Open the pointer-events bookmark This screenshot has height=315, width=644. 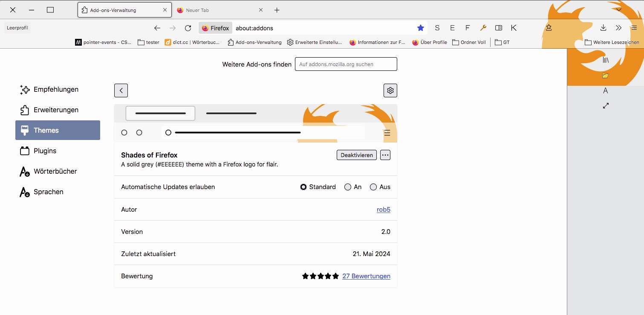[x=103, y=42]
